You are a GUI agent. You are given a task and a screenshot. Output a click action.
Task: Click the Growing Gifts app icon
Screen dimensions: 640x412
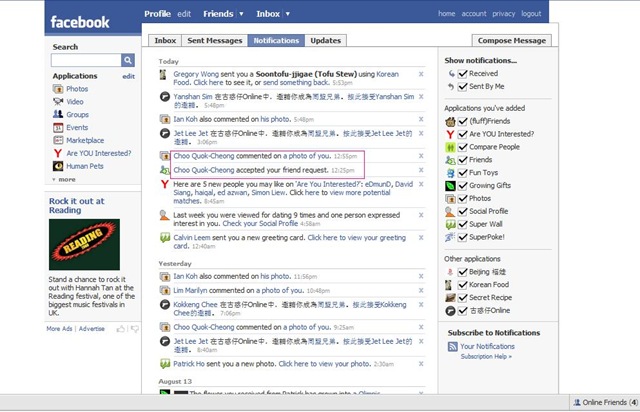click(450, 185)
